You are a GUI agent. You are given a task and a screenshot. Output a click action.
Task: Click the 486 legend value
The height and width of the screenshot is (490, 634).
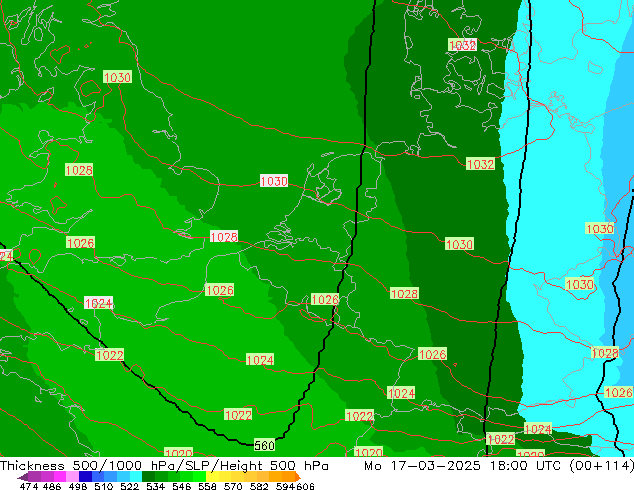coord(52,486)
